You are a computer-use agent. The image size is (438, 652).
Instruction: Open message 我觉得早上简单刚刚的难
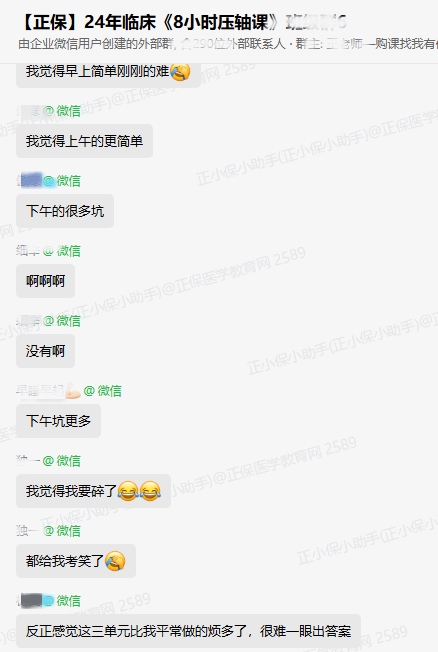pyautogui.click(x=108, y=72)
